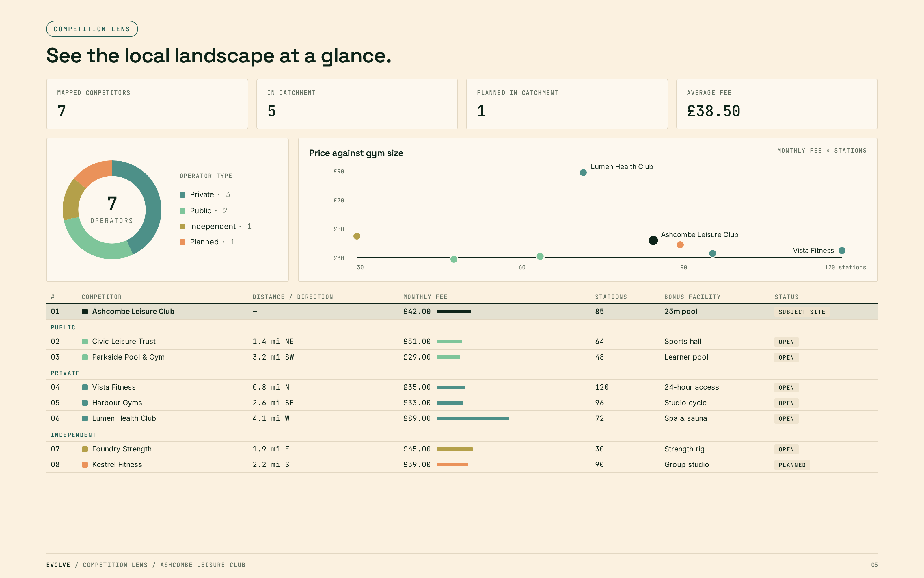Click the £89.00 fee bar for Lumen

tap(472, 418)
